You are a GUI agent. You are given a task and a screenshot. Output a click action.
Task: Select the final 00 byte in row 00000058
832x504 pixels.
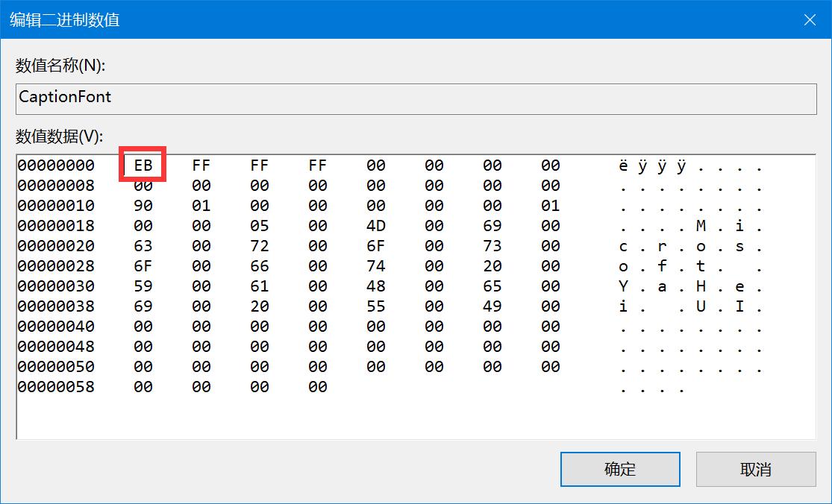317,387
